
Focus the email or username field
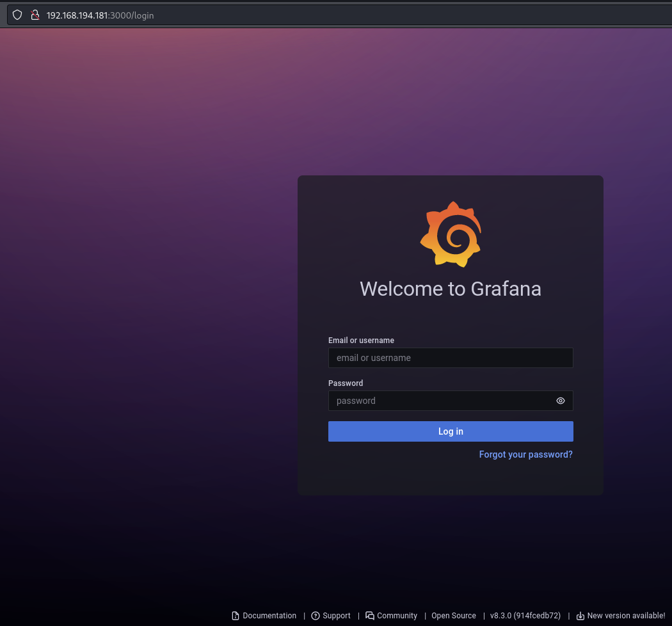pos(450,358)
